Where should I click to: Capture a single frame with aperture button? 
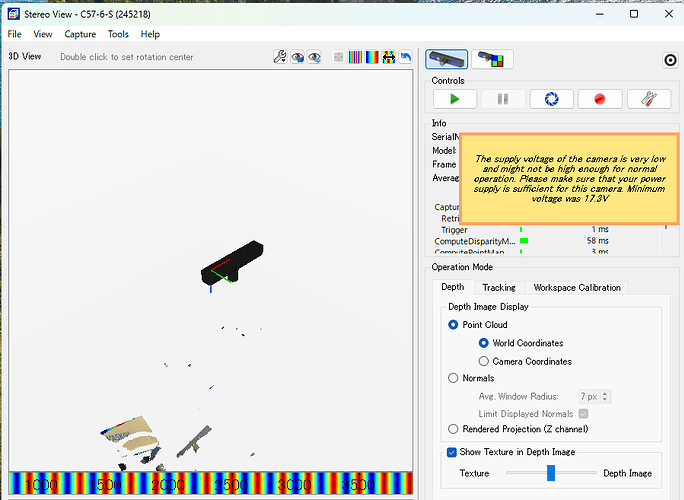pos(551,99)
